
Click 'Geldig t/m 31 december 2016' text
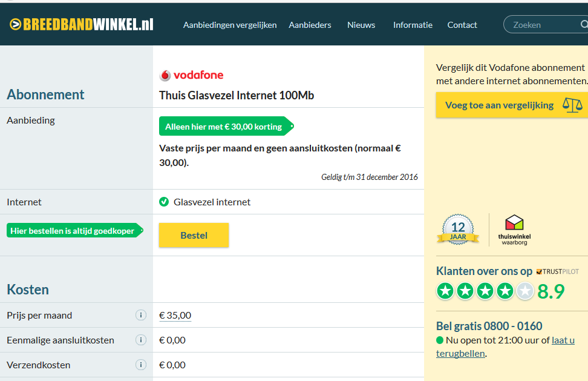point(370,177)
